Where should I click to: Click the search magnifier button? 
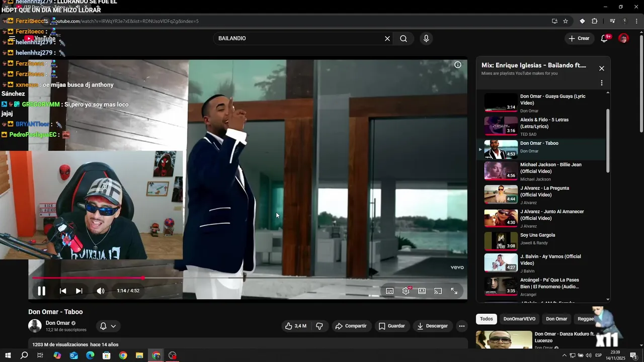tap(404, 39)
